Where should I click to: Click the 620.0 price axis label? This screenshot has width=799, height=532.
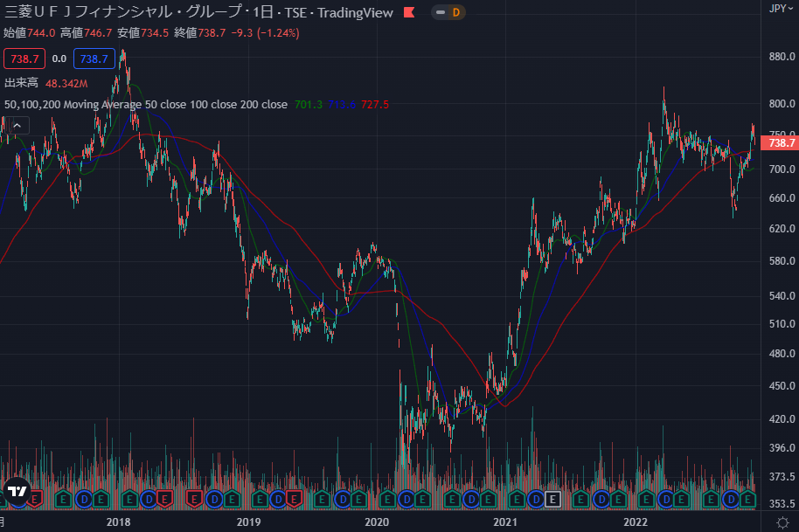pos(782,229)
